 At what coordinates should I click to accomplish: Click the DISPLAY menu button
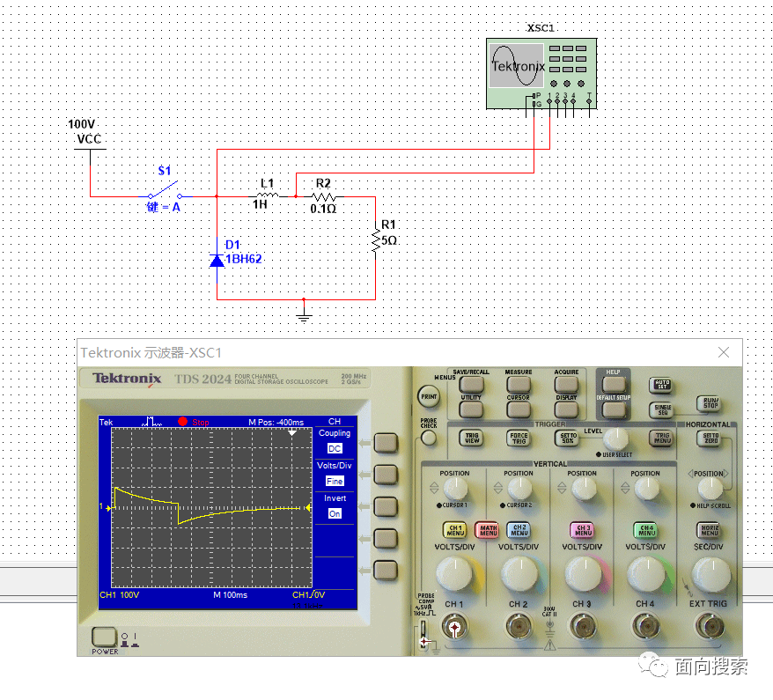[x=566, y=409]
